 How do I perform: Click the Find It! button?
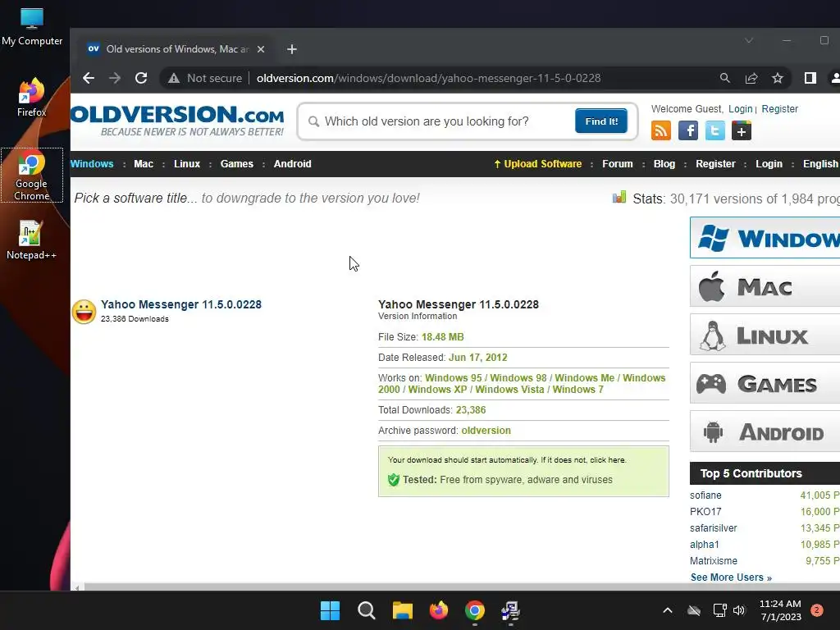(601, 121)
